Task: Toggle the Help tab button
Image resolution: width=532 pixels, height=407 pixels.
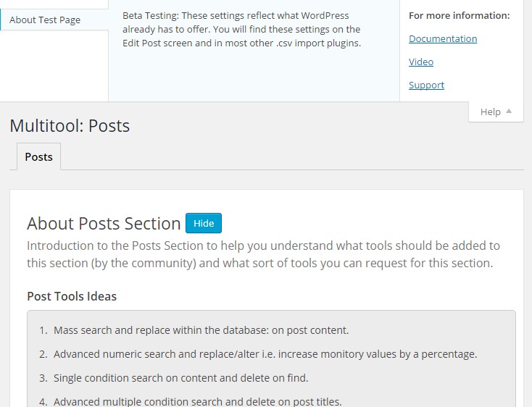Action: point(496,112)
